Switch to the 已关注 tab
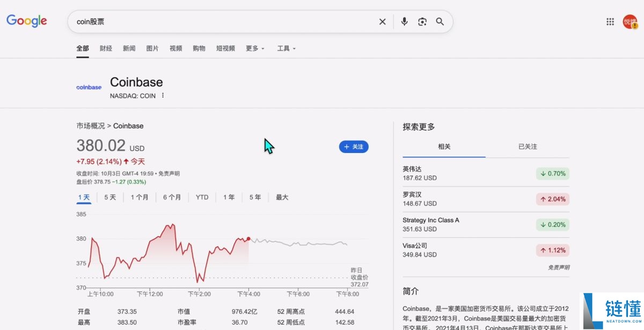 [526, 146]
